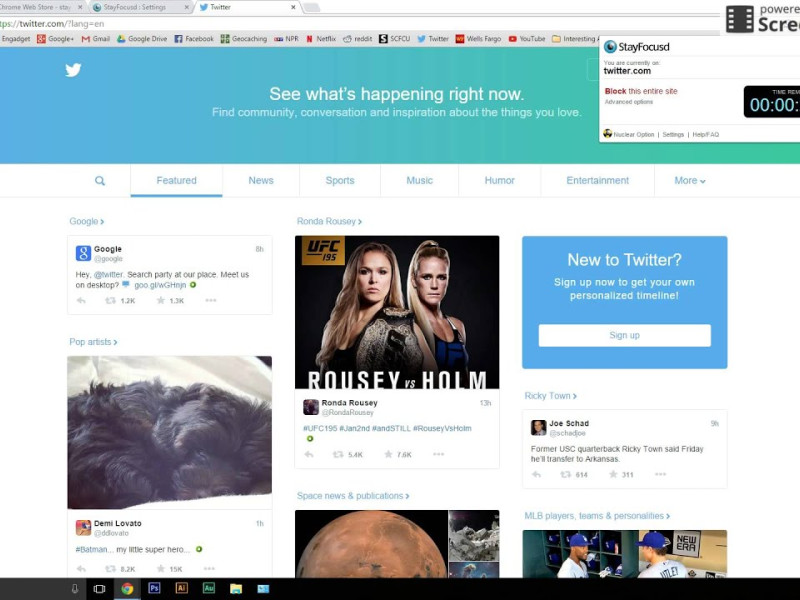Favorite the Demi Lovato tweet
Screen dimensions: 800x600
click(x=161, y=568)
